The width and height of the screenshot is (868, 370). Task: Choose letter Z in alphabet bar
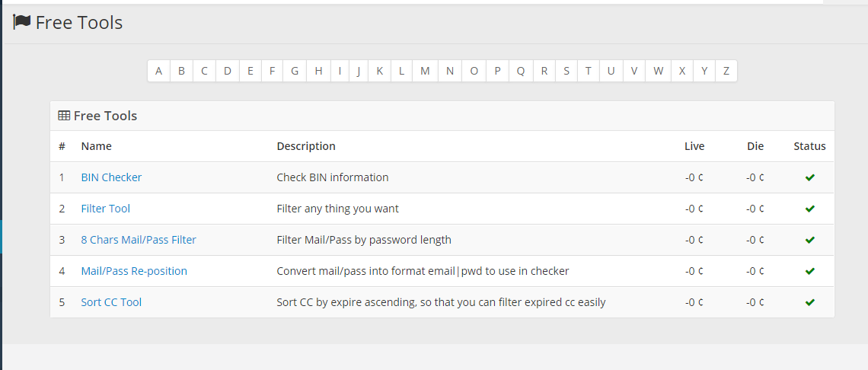726,71
